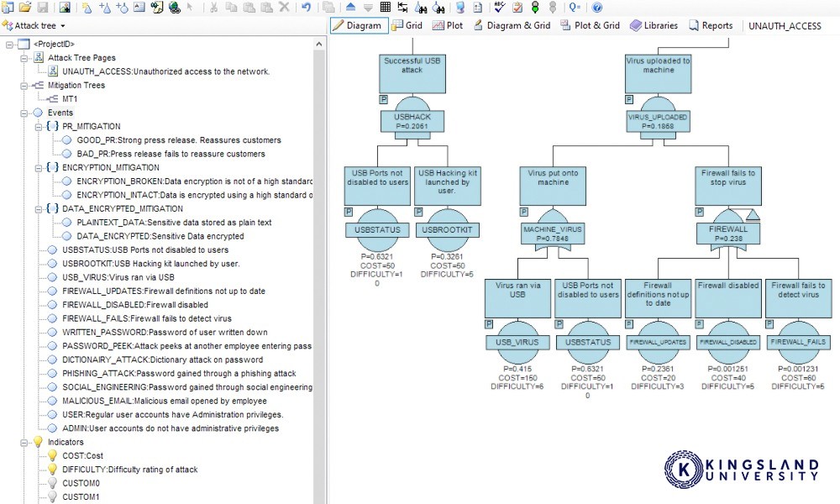Click the document page icon beside monitor
The width and height of the screenshot is (840, 504).
pos(478,7)
